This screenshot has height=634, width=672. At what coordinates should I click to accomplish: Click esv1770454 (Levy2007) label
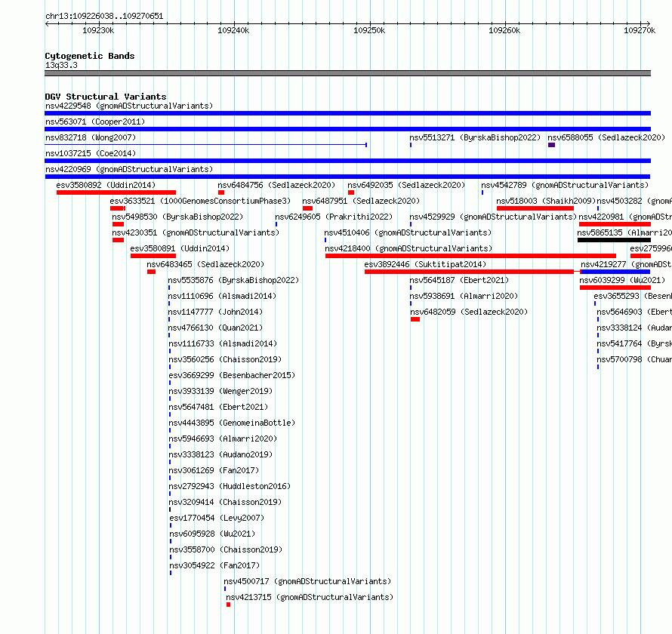tap(217, 518)
